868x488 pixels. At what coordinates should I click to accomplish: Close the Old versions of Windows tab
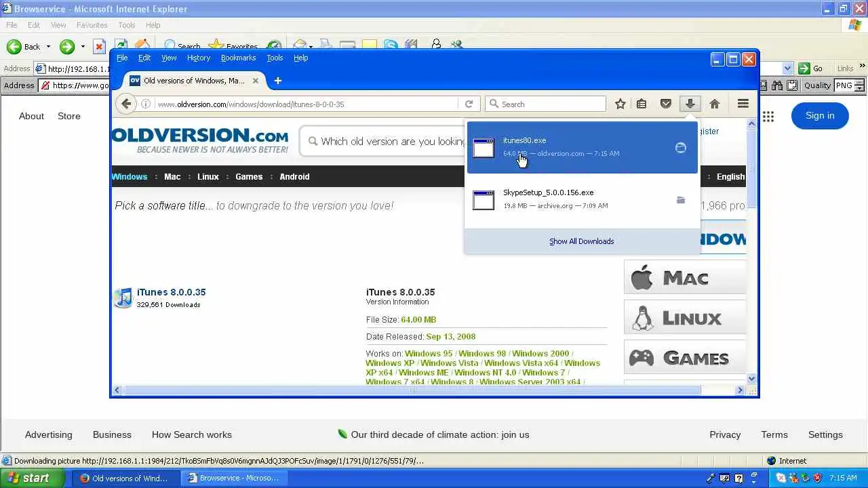(255, 81)
